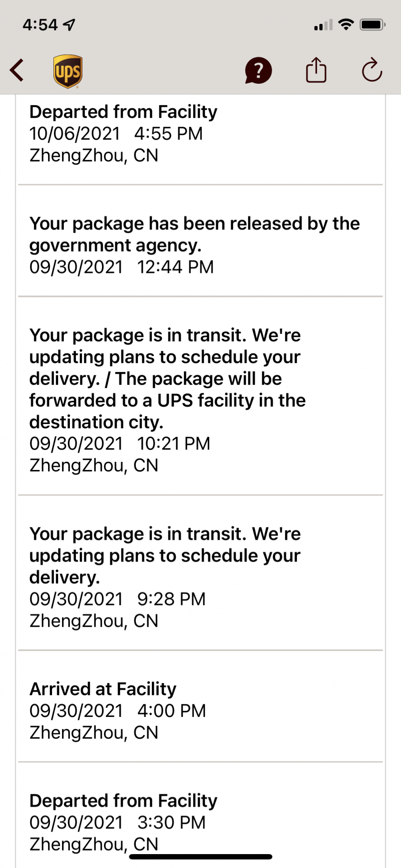Screen dimensions: 401x868
Task: Refresh tracking with the reload icon
Action: [x=372, y=70]
